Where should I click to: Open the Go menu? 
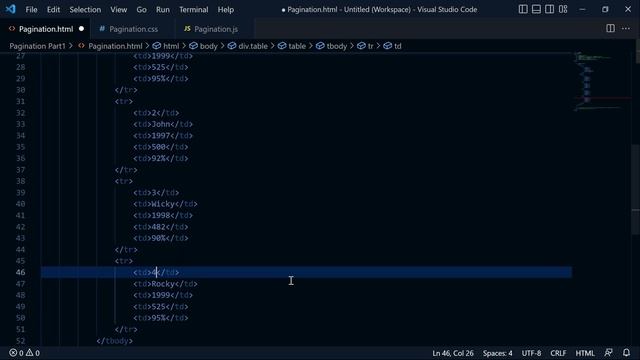[x=141, y=9]
